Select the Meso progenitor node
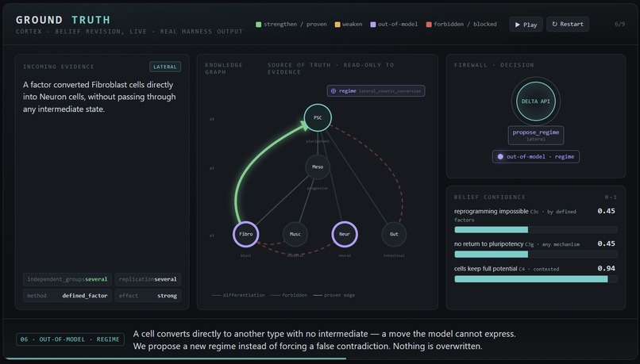 pos(318,167)
